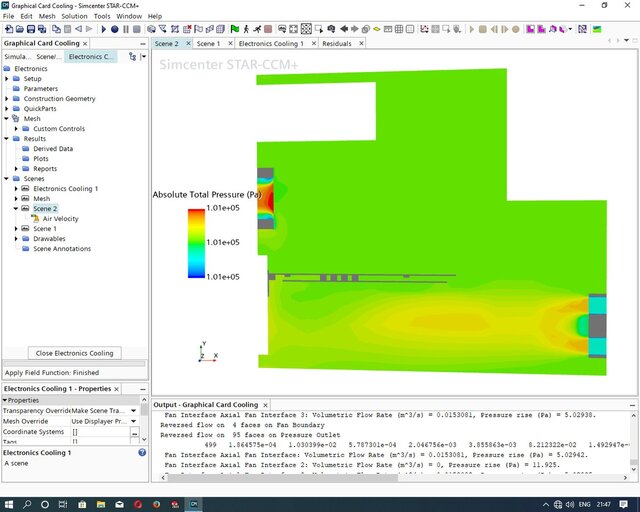Open the Windows Start menu

click(x=9, y=504)
